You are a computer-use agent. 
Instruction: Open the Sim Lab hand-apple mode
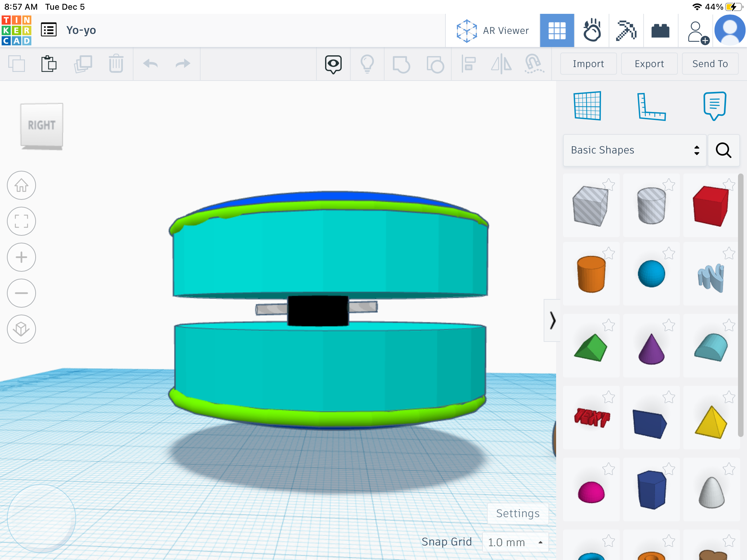[x=592, y=31]
